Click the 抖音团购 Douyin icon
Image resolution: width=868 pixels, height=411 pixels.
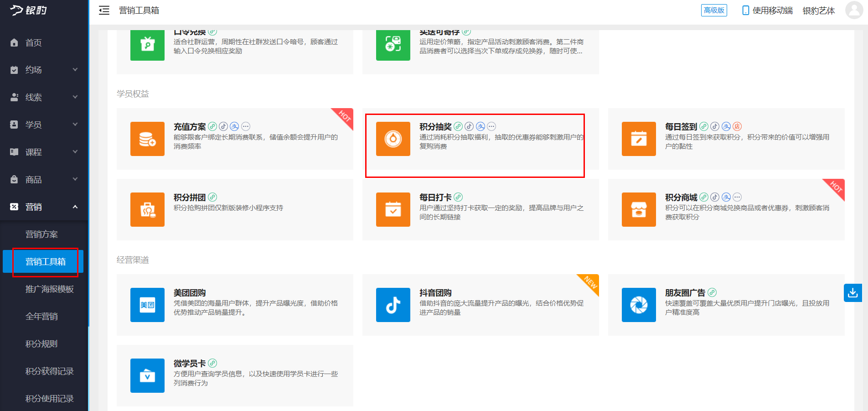393,305
